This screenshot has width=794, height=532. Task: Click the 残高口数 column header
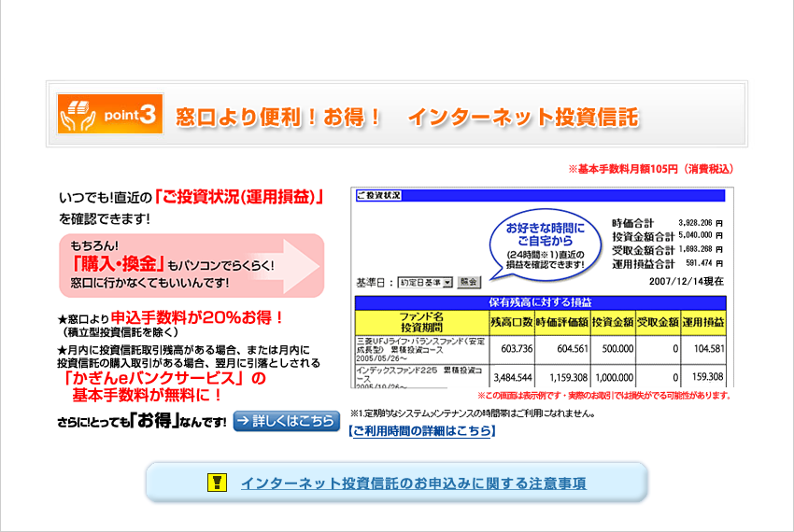click(512, 322)
